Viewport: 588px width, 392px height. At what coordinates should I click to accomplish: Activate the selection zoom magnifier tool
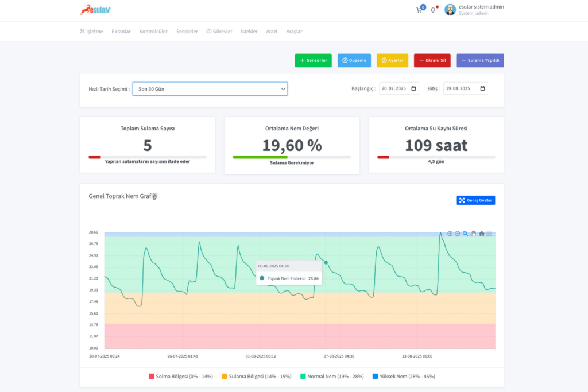point(466,234)
